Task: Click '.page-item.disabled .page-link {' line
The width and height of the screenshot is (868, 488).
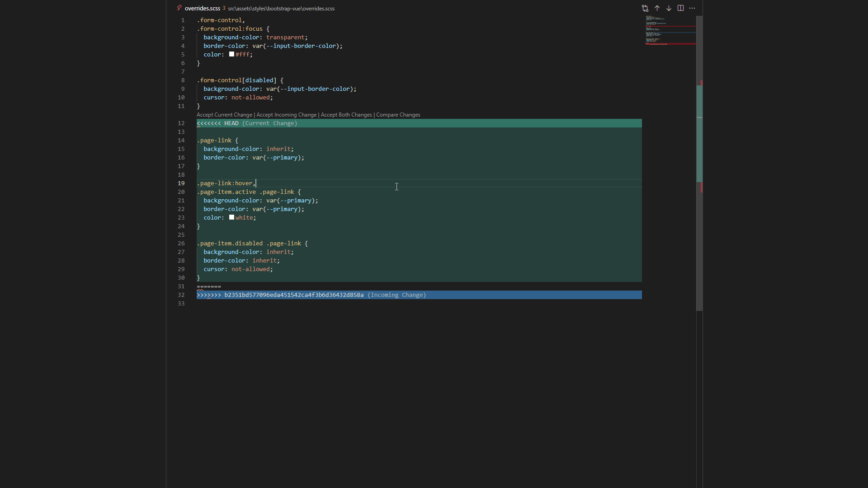Action: pyautogui.click(x=252, y=244)
